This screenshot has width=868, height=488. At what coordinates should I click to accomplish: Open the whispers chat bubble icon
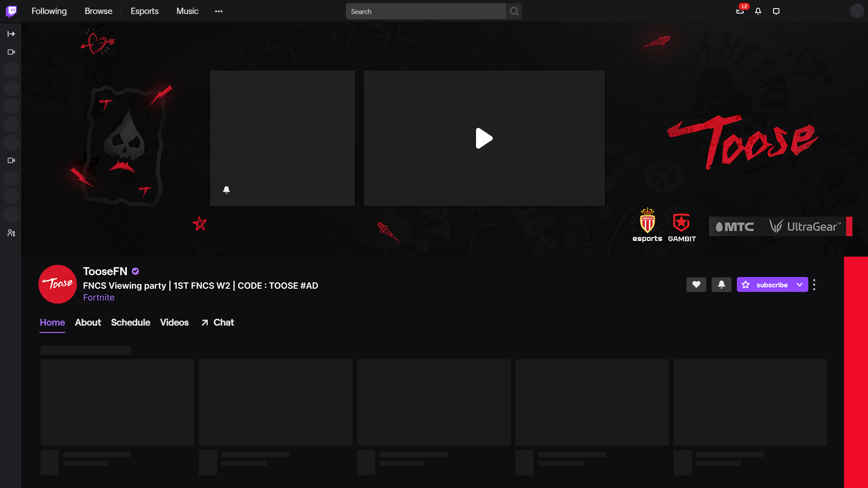(x=776, y=11)
